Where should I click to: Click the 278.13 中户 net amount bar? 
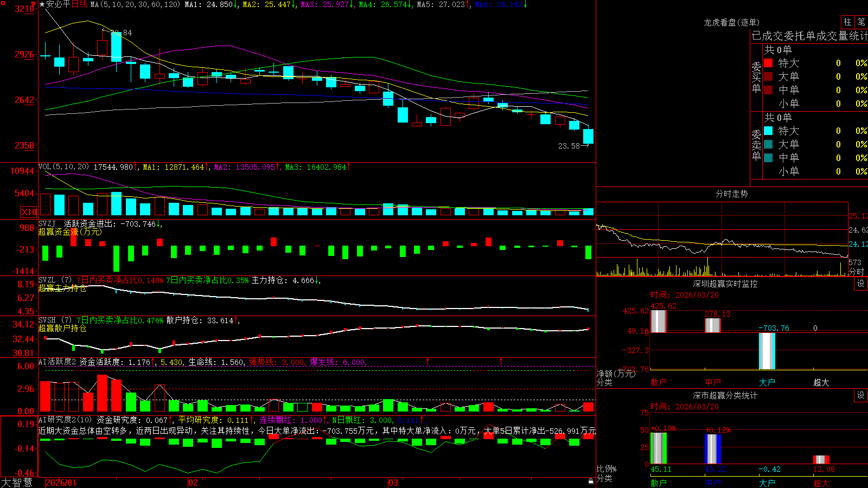(x=713, y=325)
